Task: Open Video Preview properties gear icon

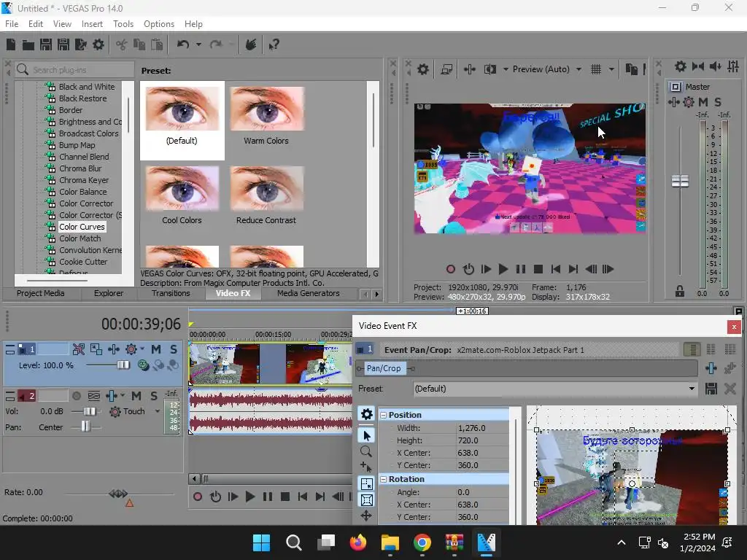Action: click(423, 69)
